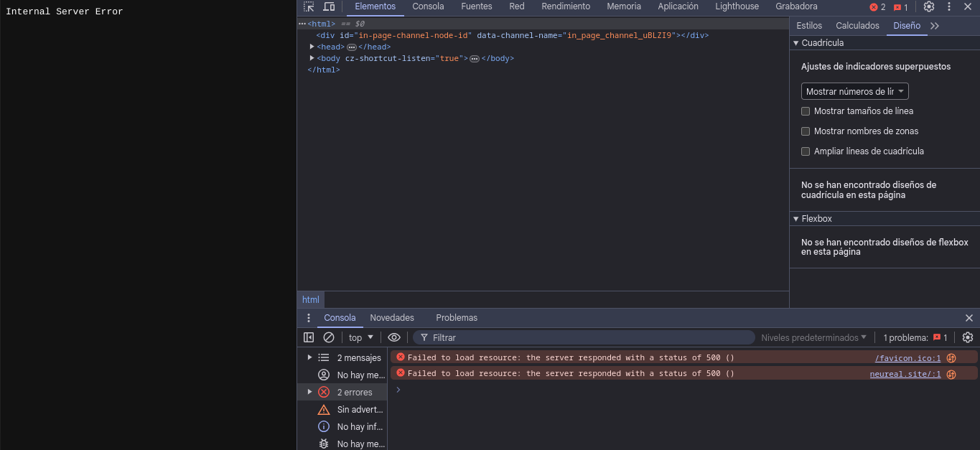Switch to the Estilos pane tab
Image resolution: width=980 pixels, height=450 pixels.
point(809,25)
